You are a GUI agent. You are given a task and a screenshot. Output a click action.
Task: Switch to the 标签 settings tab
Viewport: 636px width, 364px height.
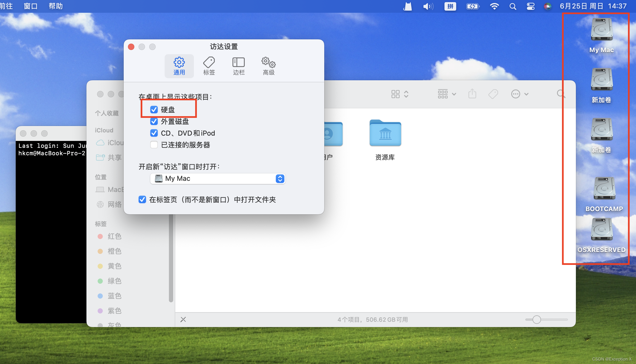[x=209, y=66]
